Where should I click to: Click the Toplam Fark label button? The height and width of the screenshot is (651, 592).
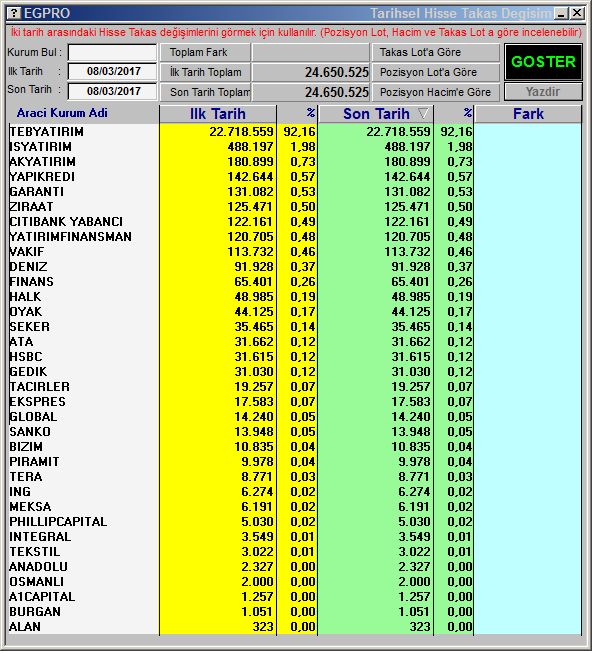[205, 52]
